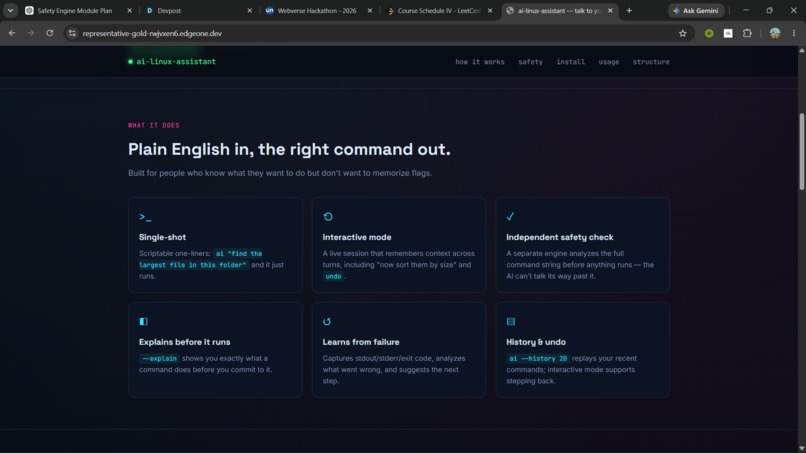Image resolution: width=806 pixels, height=453 pixels.
Task: Click the Single-shot terminal prompt icon
Action: click(x=145, y=217)
